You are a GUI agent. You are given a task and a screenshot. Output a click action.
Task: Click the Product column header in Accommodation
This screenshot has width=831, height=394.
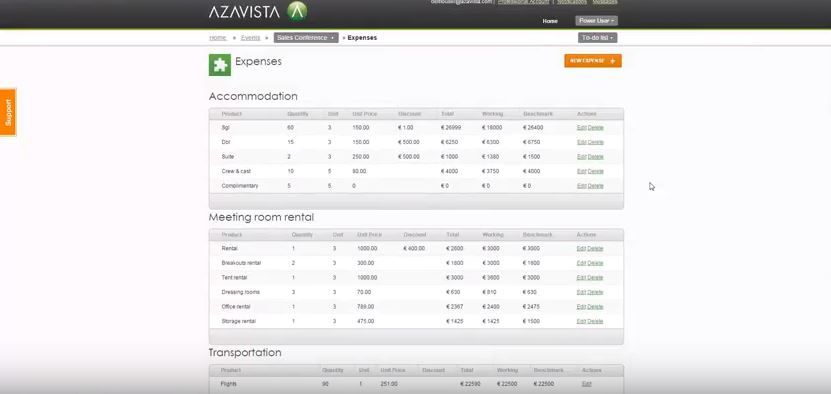point(232,114)
